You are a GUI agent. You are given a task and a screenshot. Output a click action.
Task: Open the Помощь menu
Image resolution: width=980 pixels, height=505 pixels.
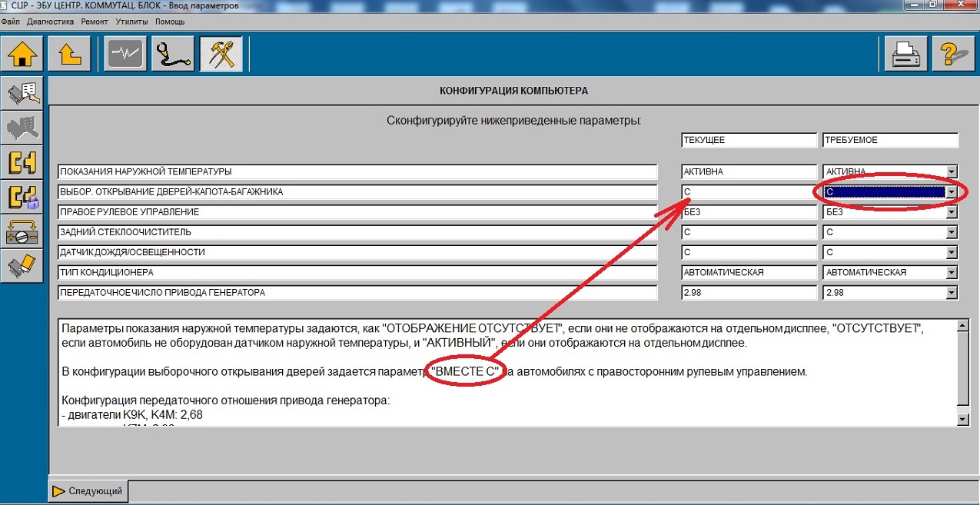[170, 22]
